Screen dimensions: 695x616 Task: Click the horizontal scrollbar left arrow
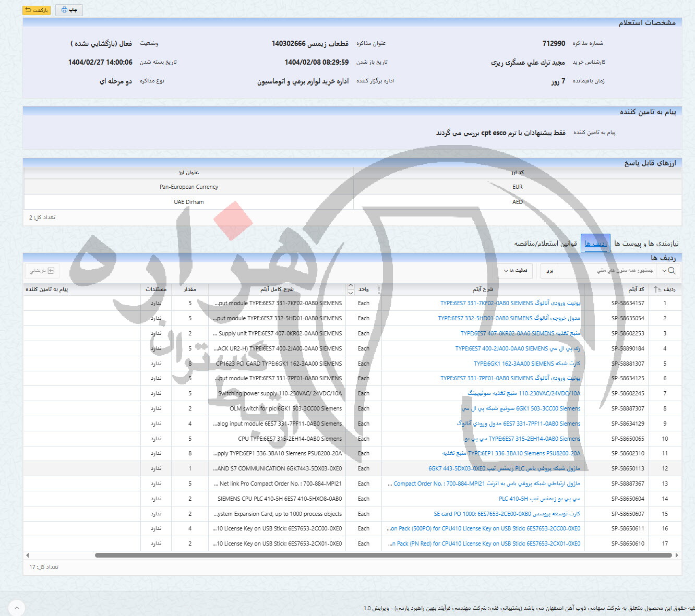pyautogui.click(x=27, y=555)
